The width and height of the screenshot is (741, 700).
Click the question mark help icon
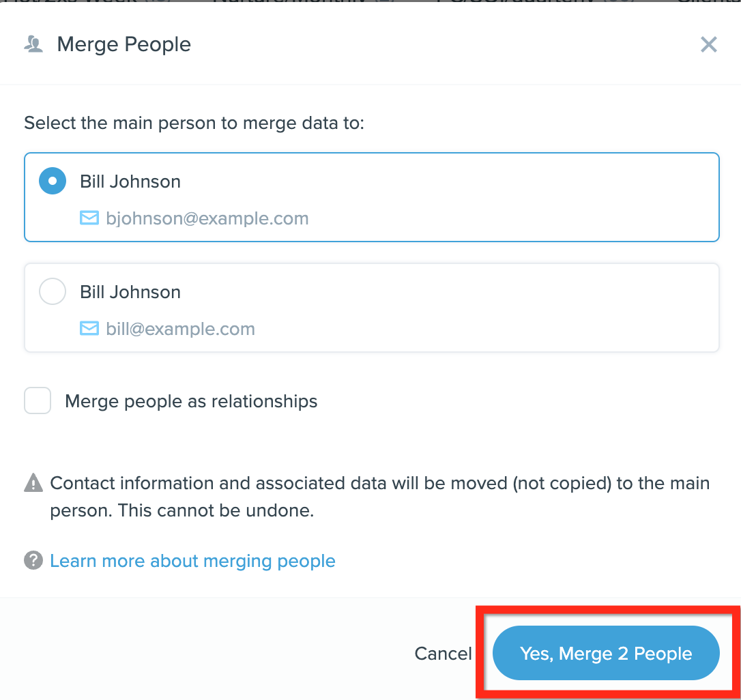(x=33, y=561)
